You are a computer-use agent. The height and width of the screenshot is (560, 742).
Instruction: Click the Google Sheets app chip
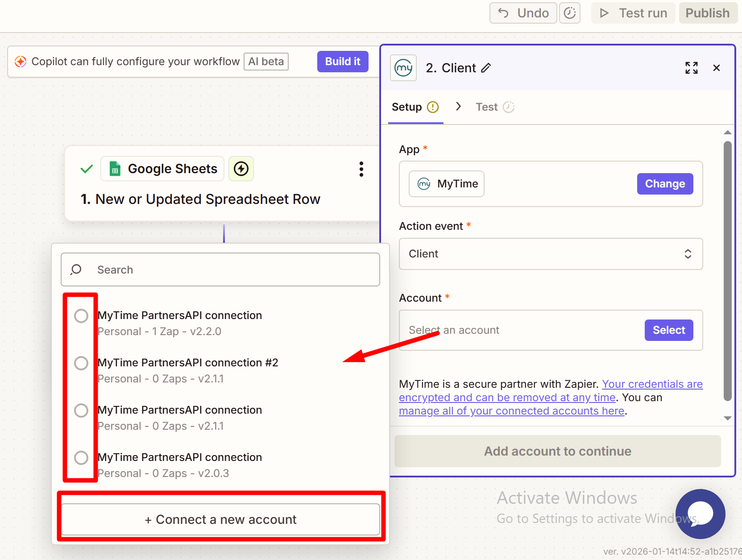click(x=162, y=169)
